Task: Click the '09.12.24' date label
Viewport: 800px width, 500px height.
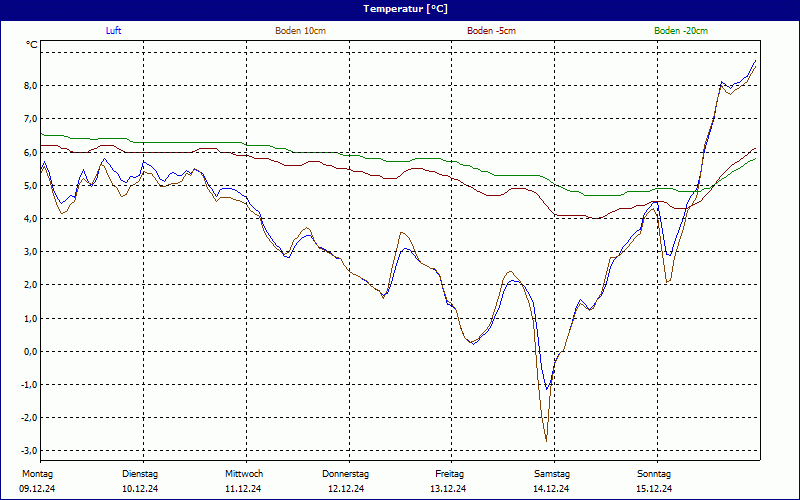Action: point(37,489)
